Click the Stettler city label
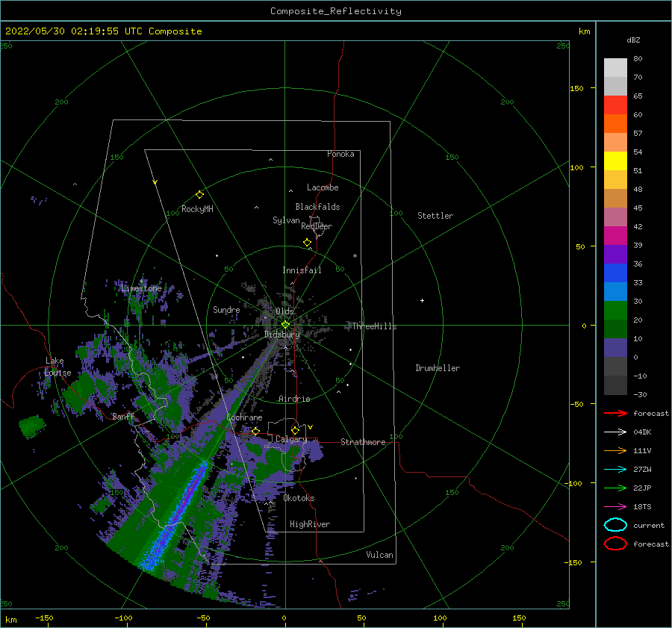This screenshot has width=672, height=628. click(x=435, y=216)
